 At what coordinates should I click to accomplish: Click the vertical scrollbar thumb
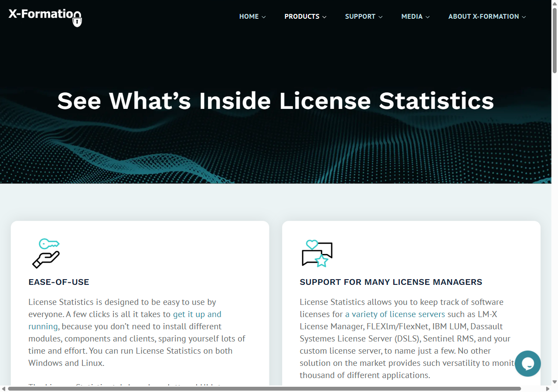555,40
